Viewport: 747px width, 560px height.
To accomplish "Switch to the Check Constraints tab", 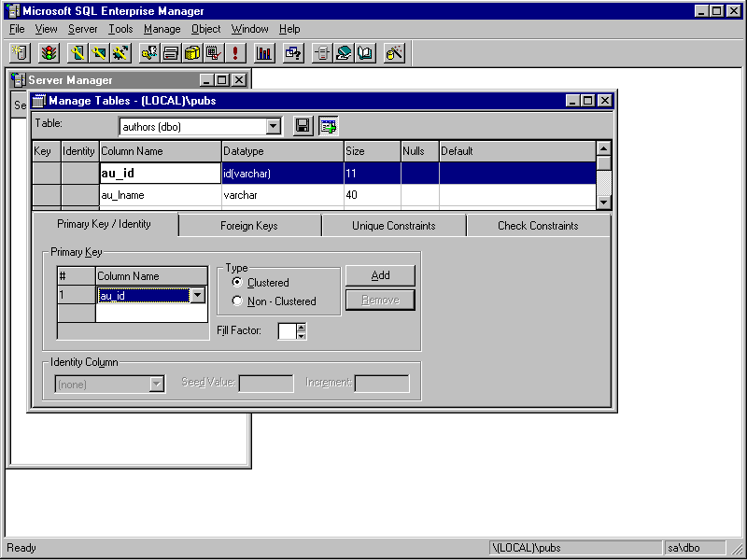I will coord(537,226).
